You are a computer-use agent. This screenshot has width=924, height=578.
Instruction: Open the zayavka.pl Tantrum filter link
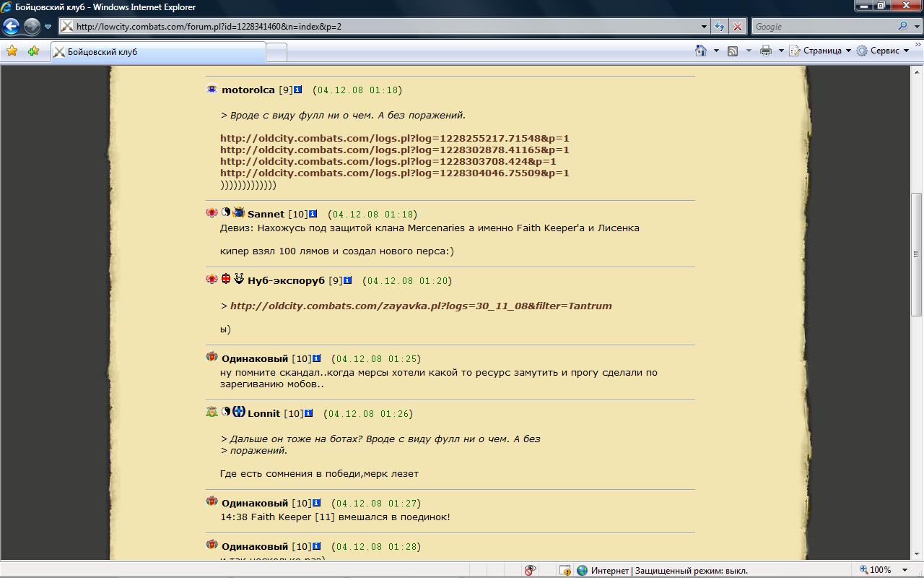point(421,306)
